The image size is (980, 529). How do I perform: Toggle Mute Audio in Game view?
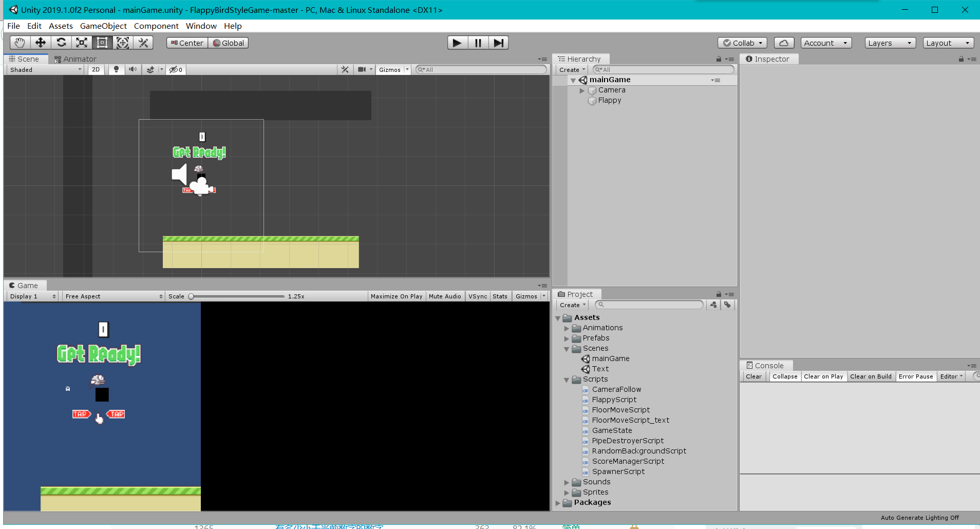[445, 296]
